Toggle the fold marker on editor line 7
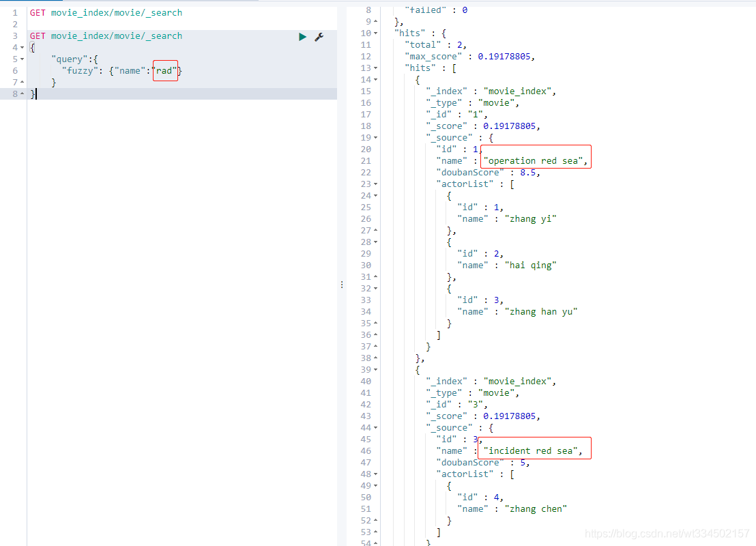 (x=23, y=83)
